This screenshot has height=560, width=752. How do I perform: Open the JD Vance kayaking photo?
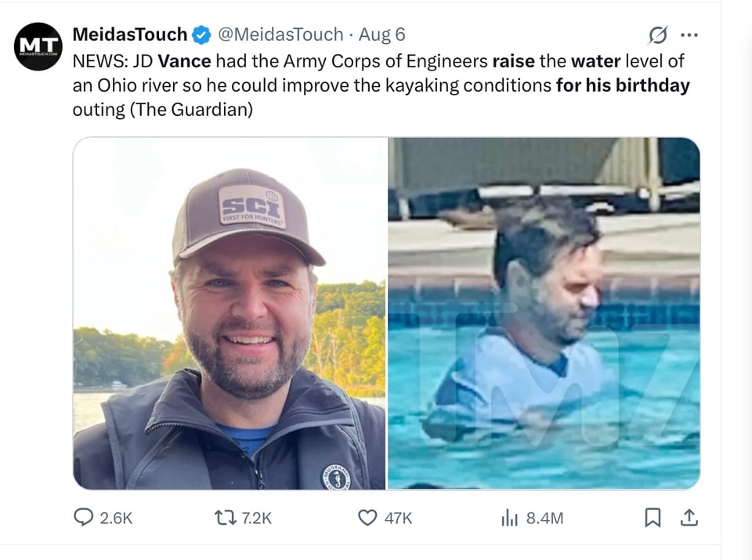pyautogui.click(x=227, y=313)
